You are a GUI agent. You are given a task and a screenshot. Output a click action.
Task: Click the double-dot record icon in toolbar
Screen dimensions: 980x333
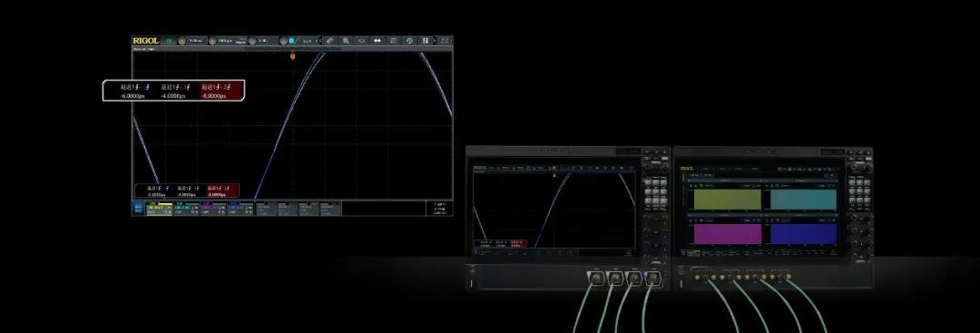377,41
